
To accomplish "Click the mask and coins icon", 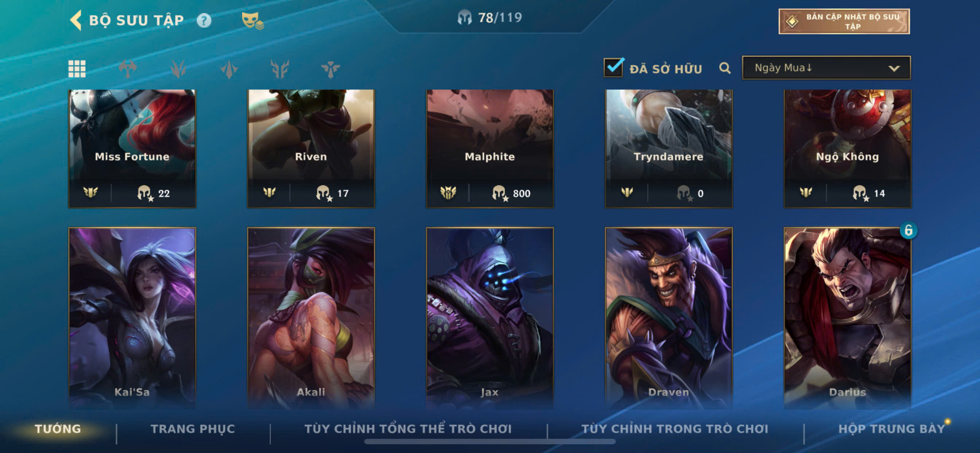I will pyautogui.click(x=253, y=20).
